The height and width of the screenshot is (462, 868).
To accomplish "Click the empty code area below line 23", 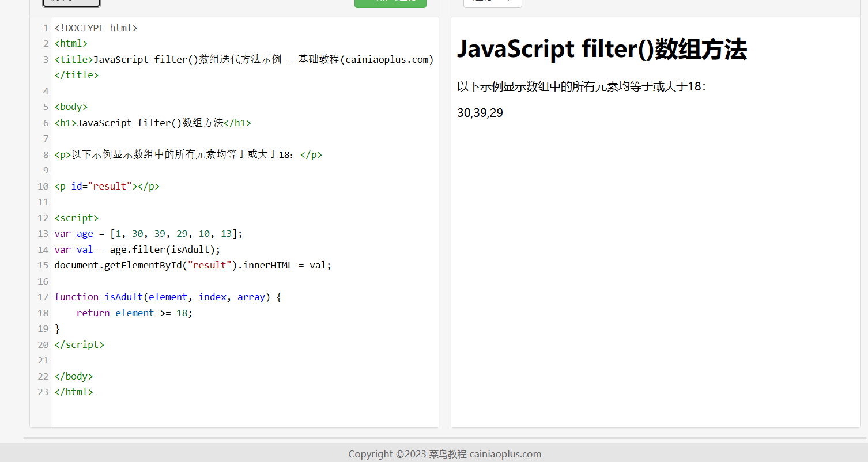I will pos(244,412).
